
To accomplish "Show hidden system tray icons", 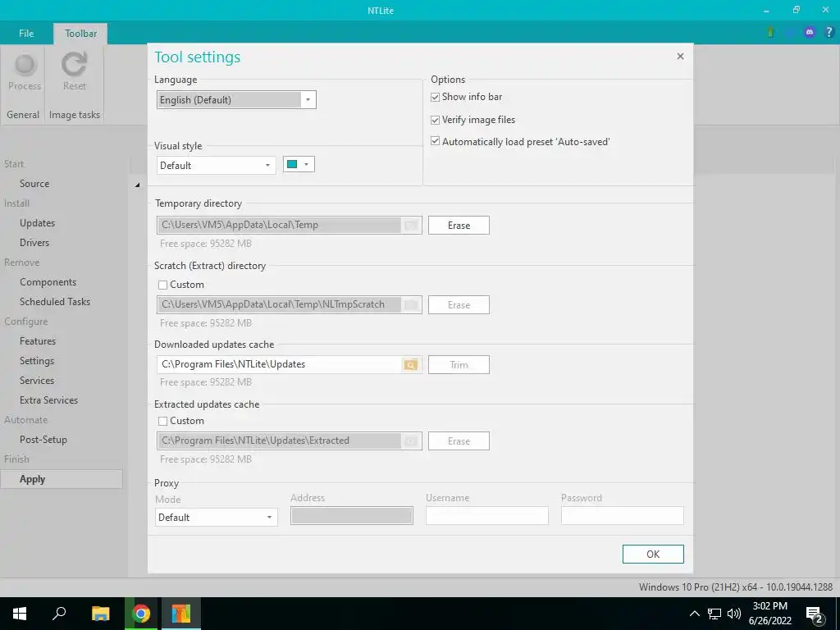I will (694, 614).
